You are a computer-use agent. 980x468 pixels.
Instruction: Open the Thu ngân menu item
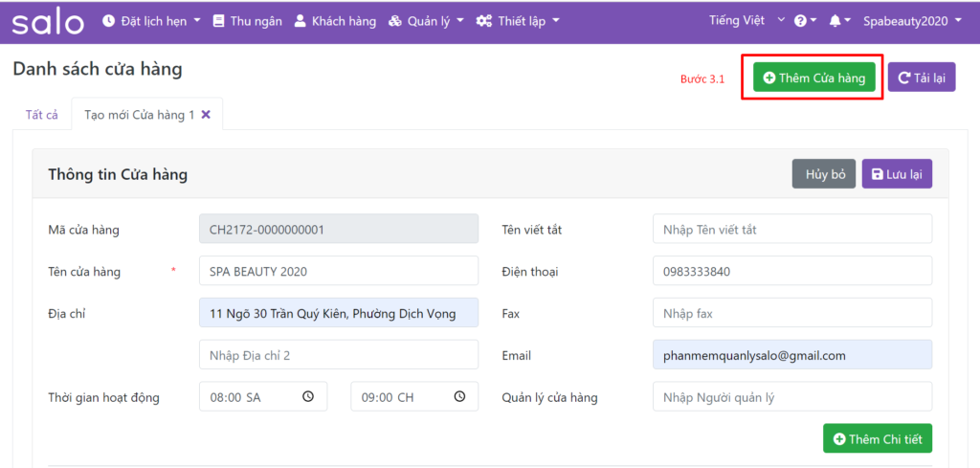247,21
